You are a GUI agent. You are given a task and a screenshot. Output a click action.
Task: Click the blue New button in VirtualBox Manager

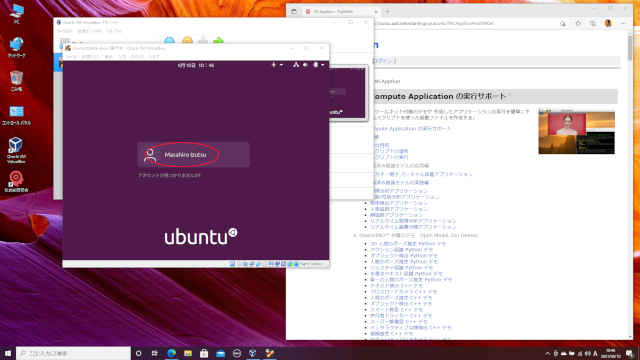coord(169,40)
